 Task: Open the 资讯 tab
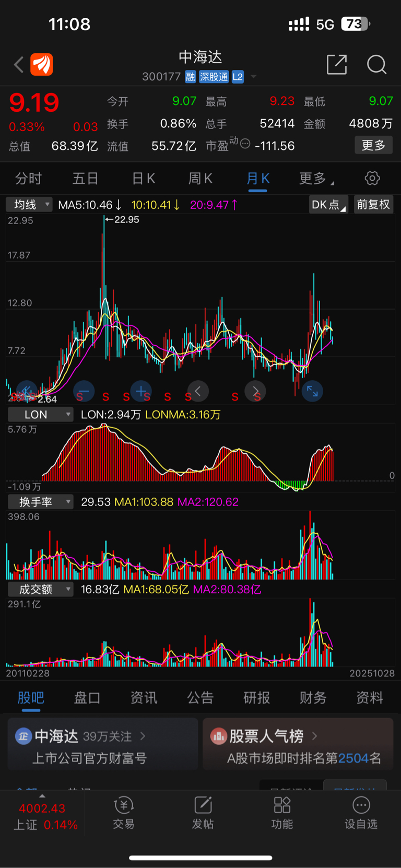144,698
